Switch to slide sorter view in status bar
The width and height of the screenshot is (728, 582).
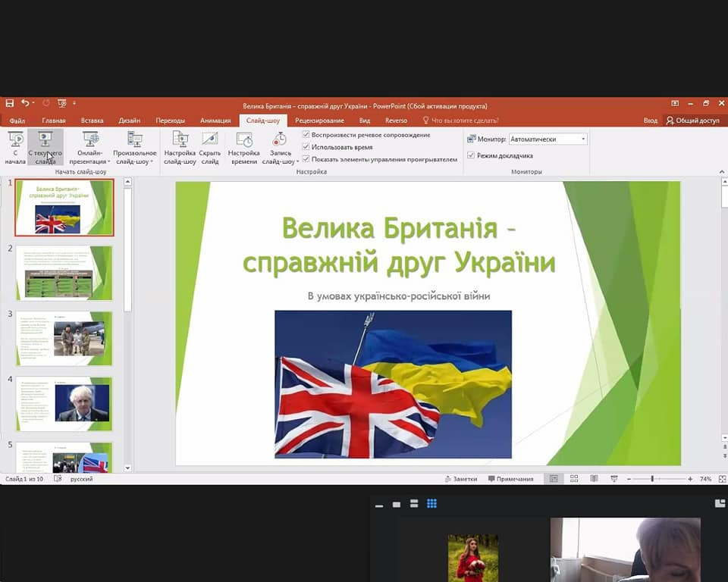(x=574, y=479)
